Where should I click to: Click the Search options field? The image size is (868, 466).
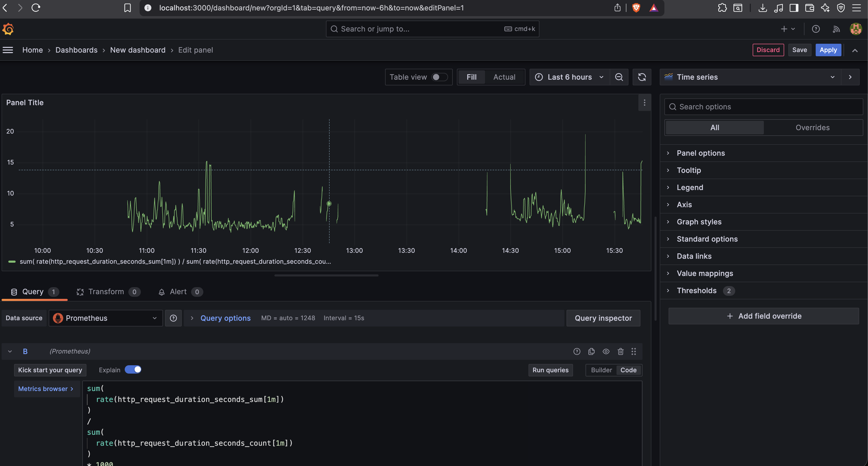[763, 106]
